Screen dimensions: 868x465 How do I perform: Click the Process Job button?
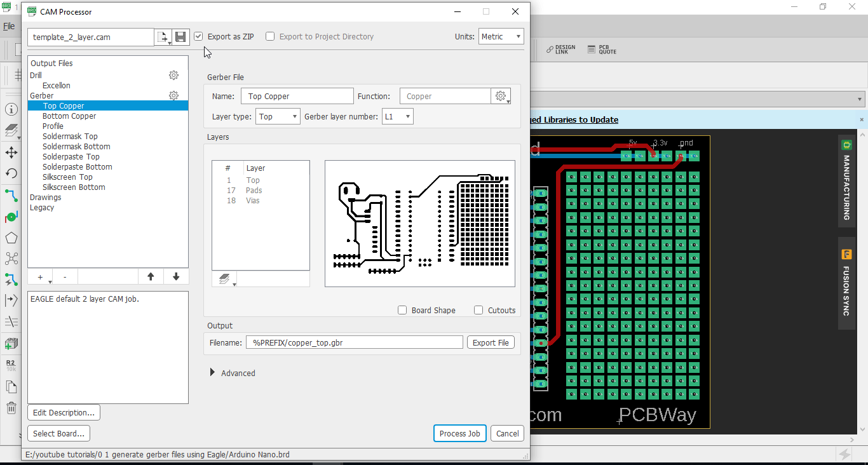point(459,433)
